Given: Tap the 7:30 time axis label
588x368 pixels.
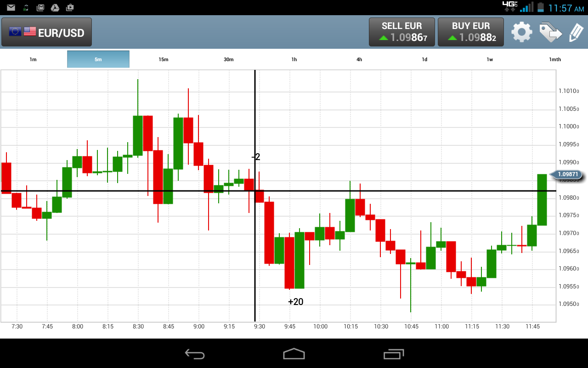Looking at the screenshot, I should pyautogui.click(x=17, y=327).
